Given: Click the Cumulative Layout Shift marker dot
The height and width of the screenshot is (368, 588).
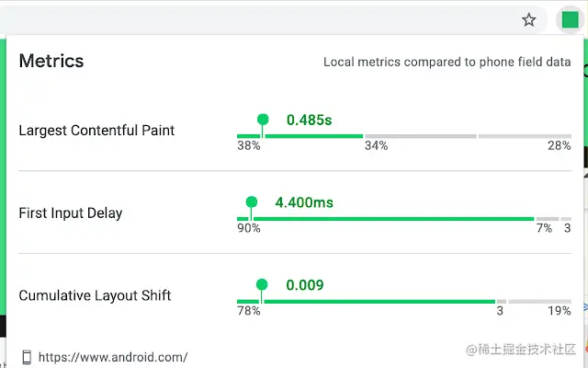Looking at the screenshot, I should [x=262, y=284].
